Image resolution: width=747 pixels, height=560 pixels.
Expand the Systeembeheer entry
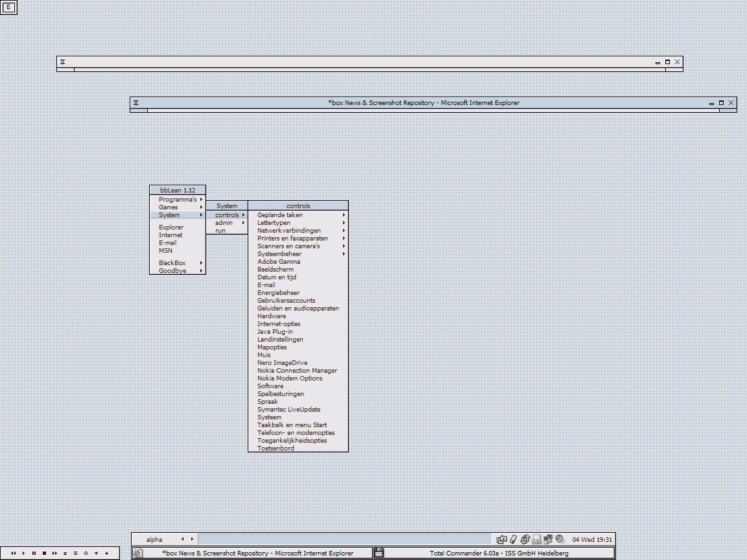298,254
